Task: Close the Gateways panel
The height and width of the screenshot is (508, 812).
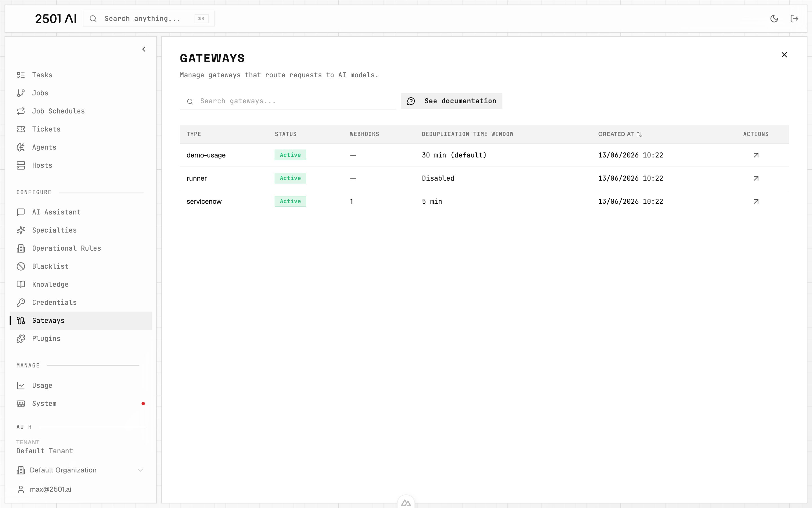Action: coord(784,55)
